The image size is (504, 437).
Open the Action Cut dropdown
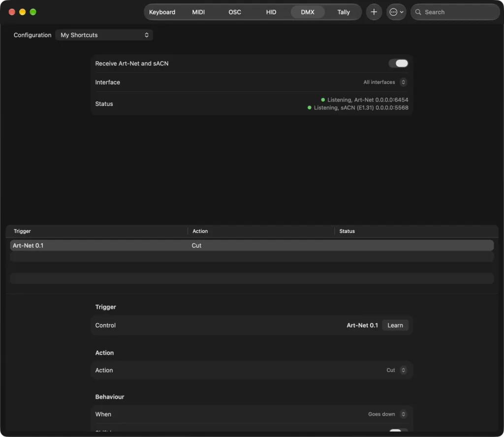pyautogui.click(x=397, y=370)
